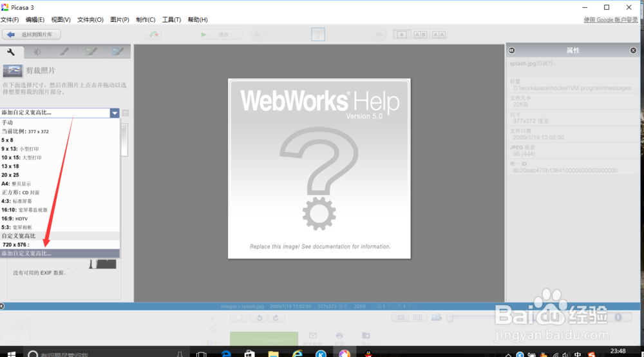The image size is (644, 357).
Task: Open the fourth image effects tab
Action: [91, 52]
